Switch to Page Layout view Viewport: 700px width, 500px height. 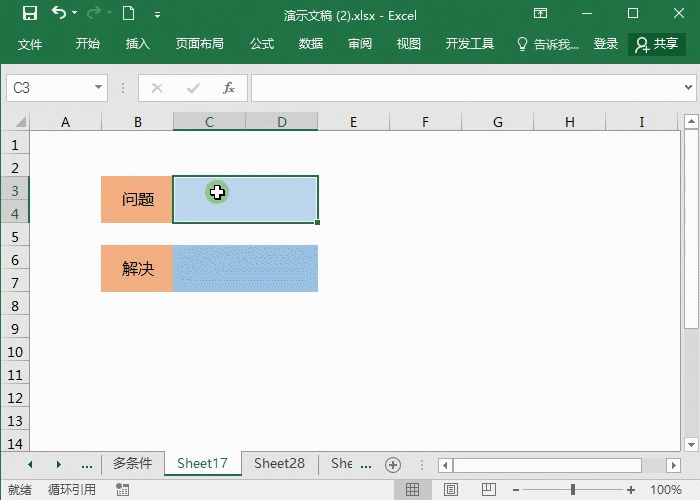447,490
